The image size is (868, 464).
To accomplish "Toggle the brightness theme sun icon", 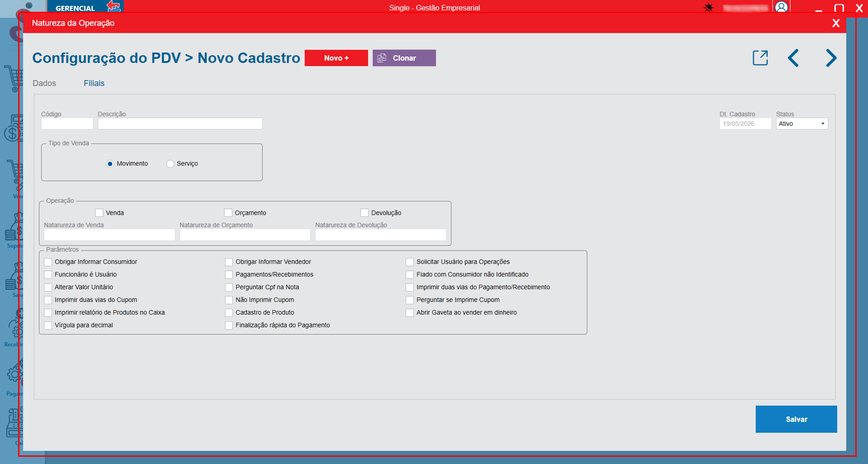I will coord(709,8).
